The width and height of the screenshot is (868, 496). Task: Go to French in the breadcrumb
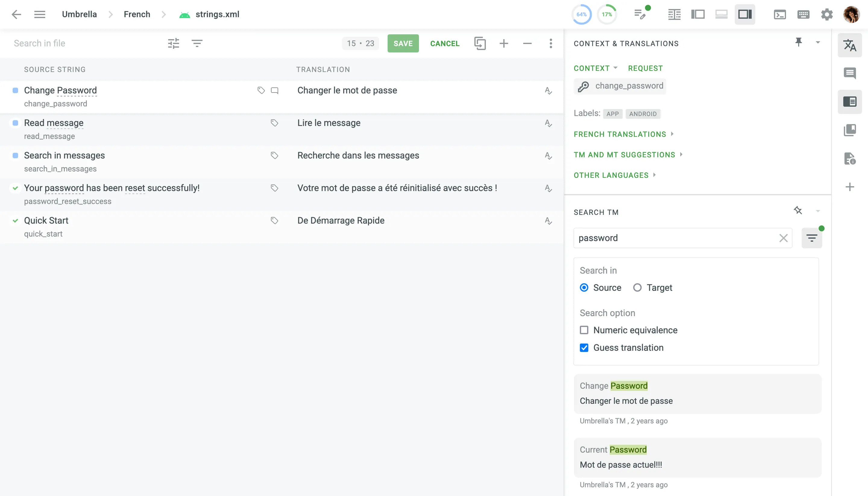(x=137, y=14)
